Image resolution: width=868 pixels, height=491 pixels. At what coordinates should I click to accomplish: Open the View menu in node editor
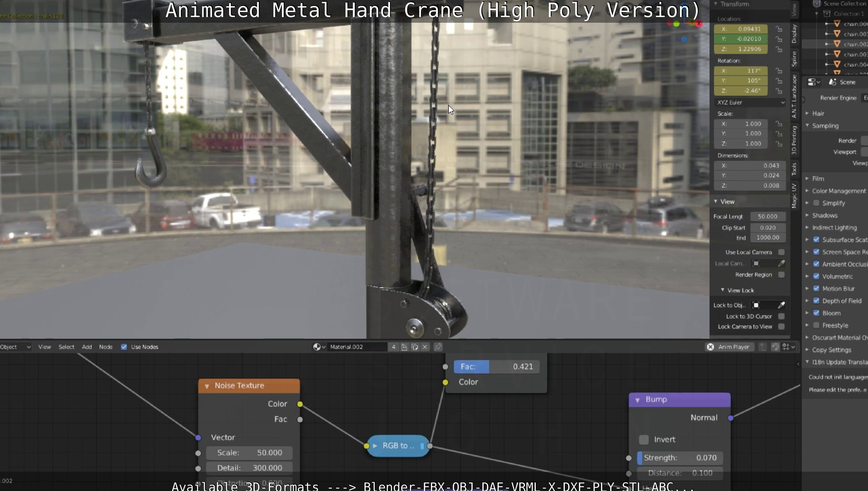click(x=45, y=347)
